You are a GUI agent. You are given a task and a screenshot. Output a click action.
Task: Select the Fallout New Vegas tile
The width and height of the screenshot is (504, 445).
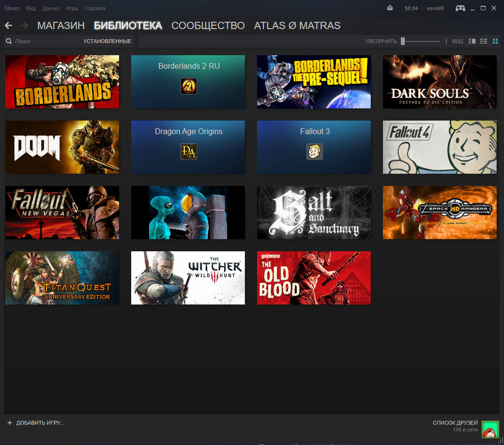point(62,213)
